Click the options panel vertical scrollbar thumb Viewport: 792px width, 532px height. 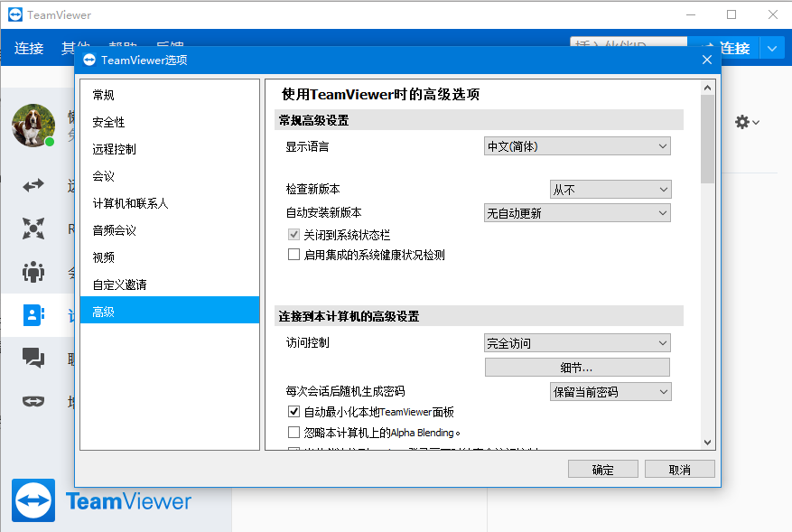pyautogui.click(x=707, y=139)
